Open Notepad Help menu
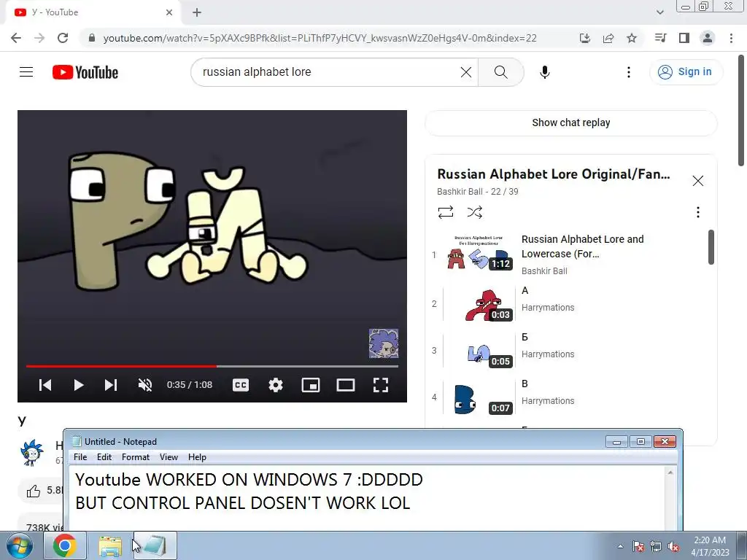Image resolution: width=747 pixels, height=560 pixels. click(x=197, y=457)
